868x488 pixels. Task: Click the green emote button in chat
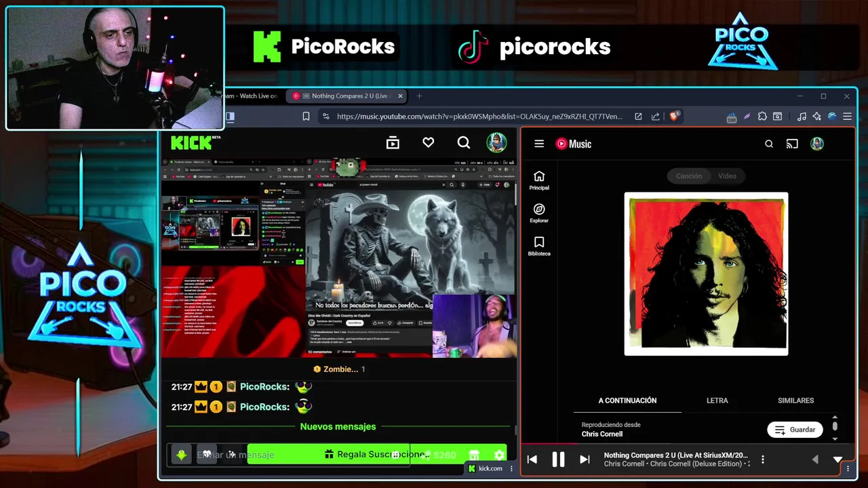pos(181,455)
